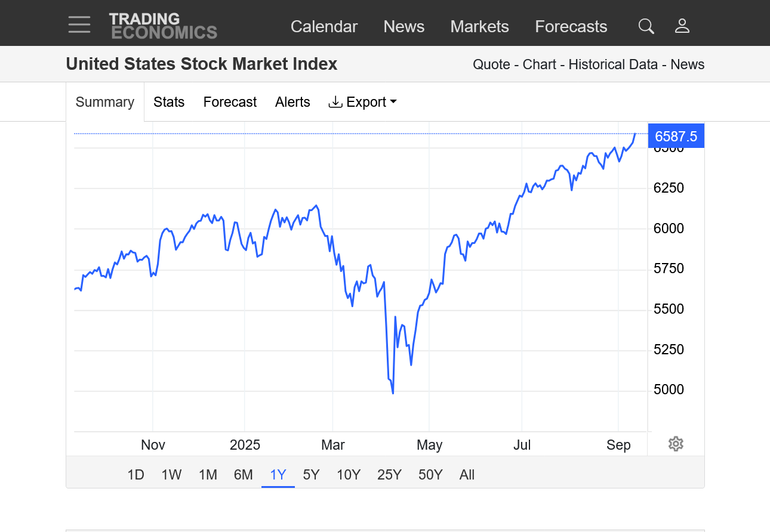Open the hamburger navigation menu
This screenshot has width=770, height=532.
pyautogui.click(x=79, y=25)
